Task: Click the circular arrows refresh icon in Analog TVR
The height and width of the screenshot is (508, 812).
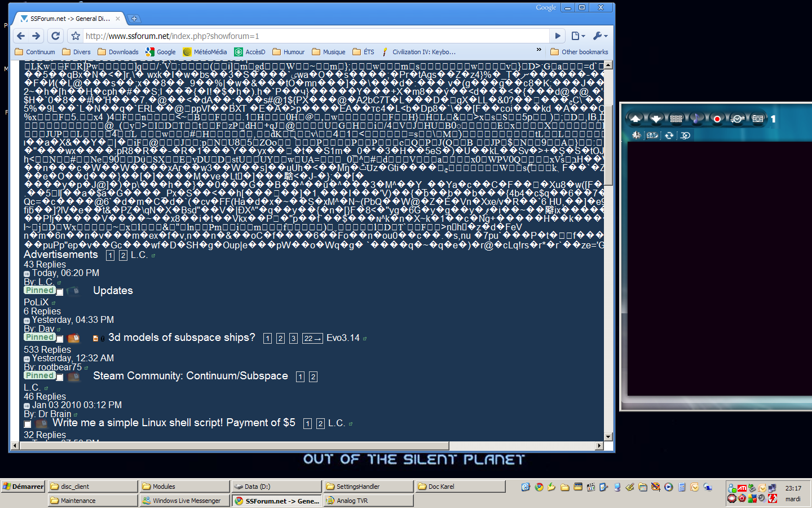Action: (669, 135)
